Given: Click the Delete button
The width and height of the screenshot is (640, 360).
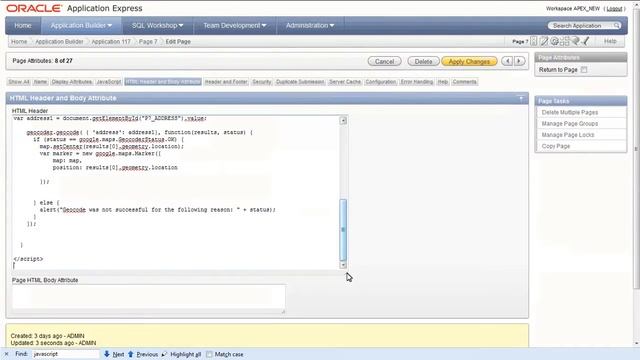Looking at the screenshot, I should [x=423, y=61].
